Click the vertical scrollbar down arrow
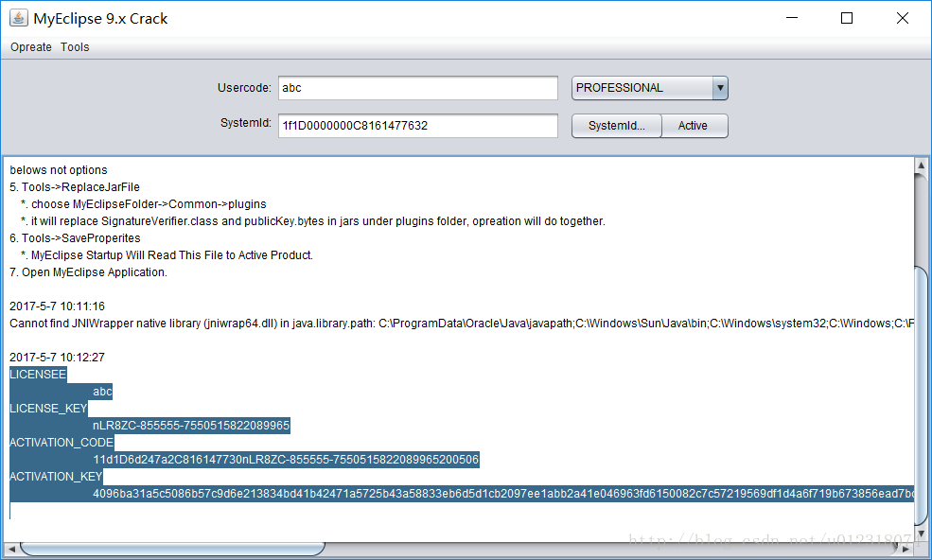 point(921,534)
